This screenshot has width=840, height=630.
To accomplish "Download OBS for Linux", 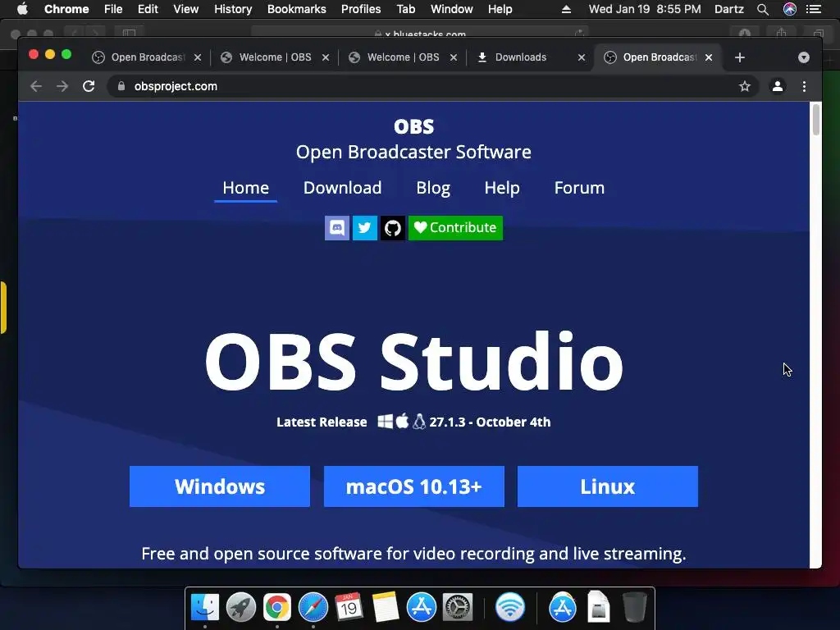I will pyautogui.click(x=608, y=486).
